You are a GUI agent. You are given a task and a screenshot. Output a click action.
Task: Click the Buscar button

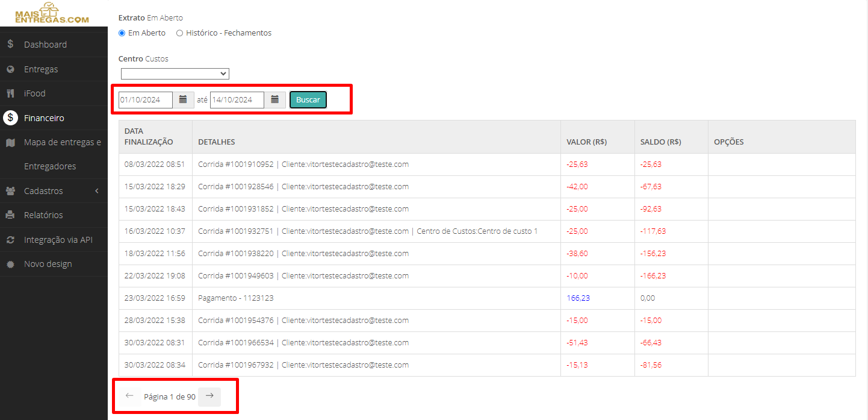pos(308,99)
